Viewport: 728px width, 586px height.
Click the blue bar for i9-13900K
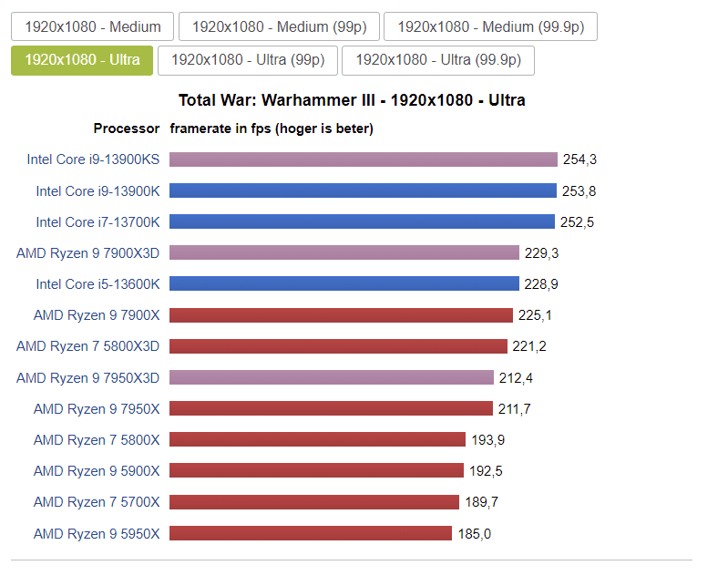click(363, 190)
